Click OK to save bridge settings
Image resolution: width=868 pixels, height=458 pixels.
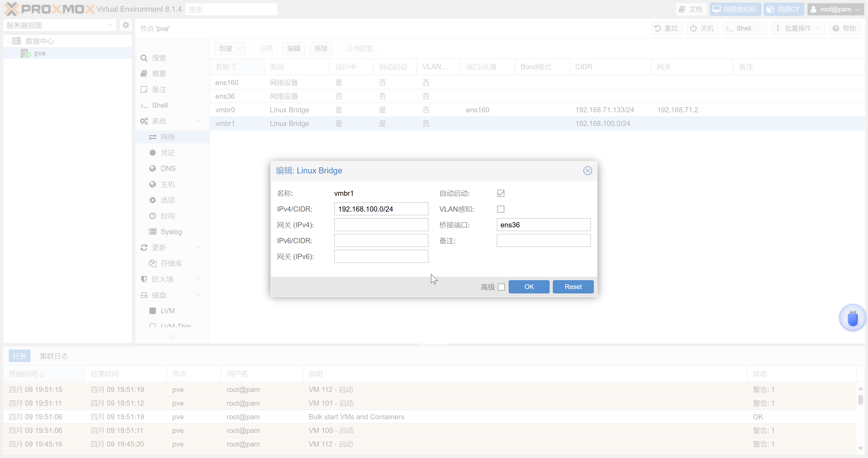tap(529, 287)
